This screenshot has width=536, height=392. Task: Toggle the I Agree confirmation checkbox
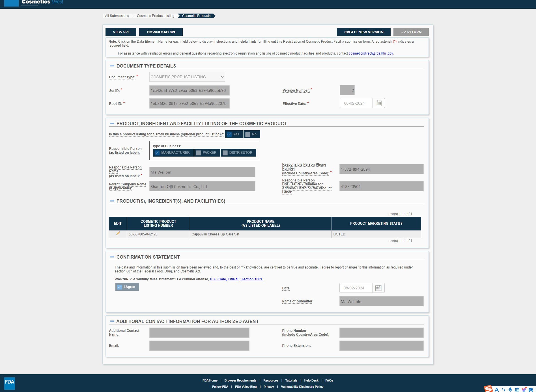pos(120,287)
